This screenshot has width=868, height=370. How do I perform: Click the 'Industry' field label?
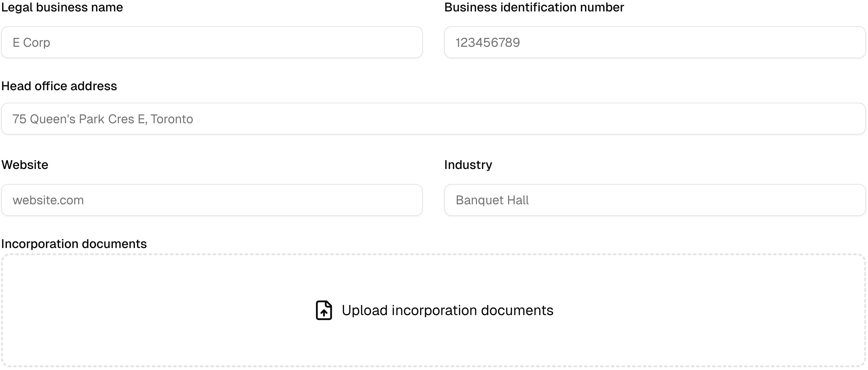(x=468, y=165)
